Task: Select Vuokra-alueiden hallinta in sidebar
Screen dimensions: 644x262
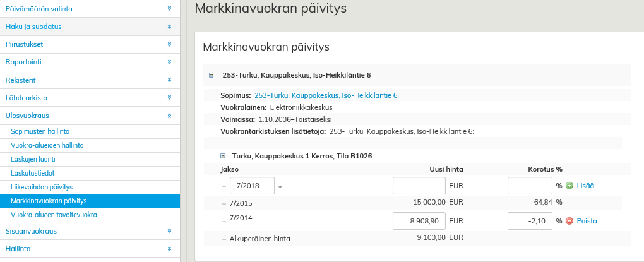Action: point(47,145)
